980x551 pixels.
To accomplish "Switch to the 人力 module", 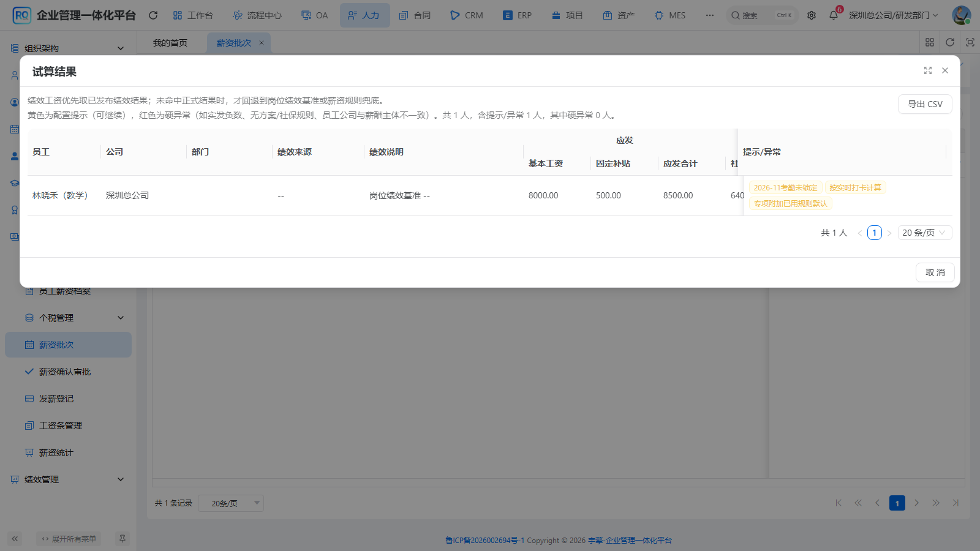I will (364, 15).
